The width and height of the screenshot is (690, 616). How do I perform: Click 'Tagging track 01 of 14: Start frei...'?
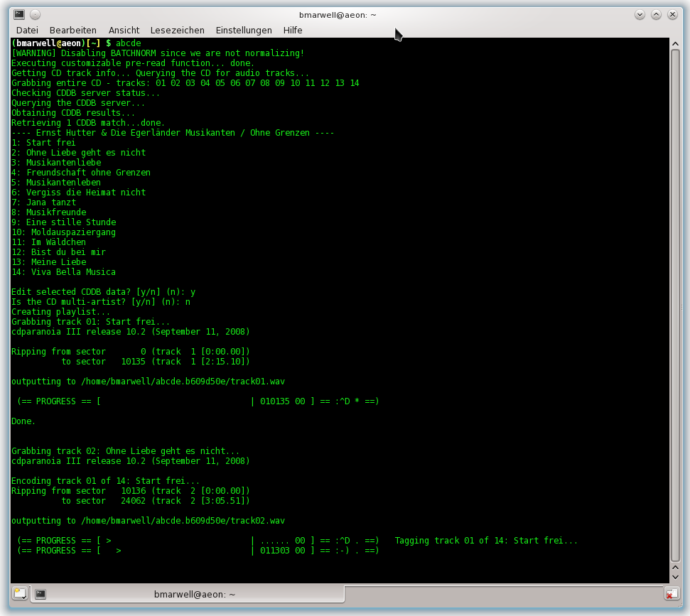[x=486, y=540]
